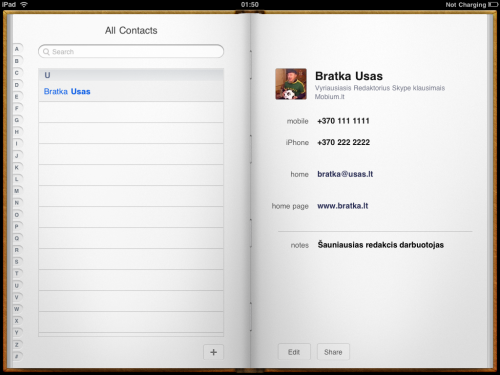Jump to letter W index tab

pos(17,309)
